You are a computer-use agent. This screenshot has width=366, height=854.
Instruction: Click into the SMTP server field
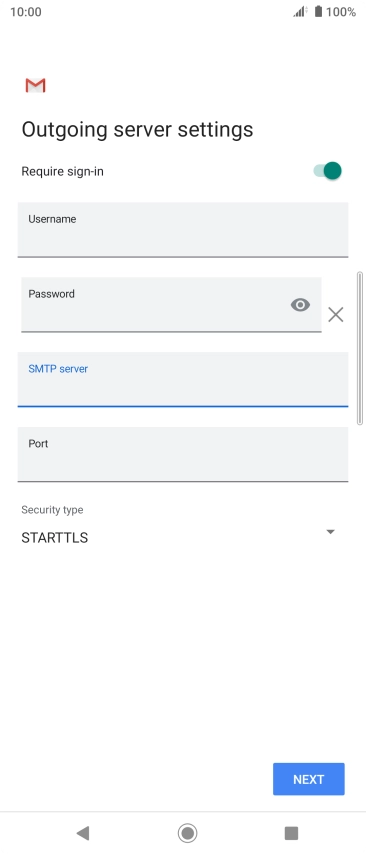183,379
